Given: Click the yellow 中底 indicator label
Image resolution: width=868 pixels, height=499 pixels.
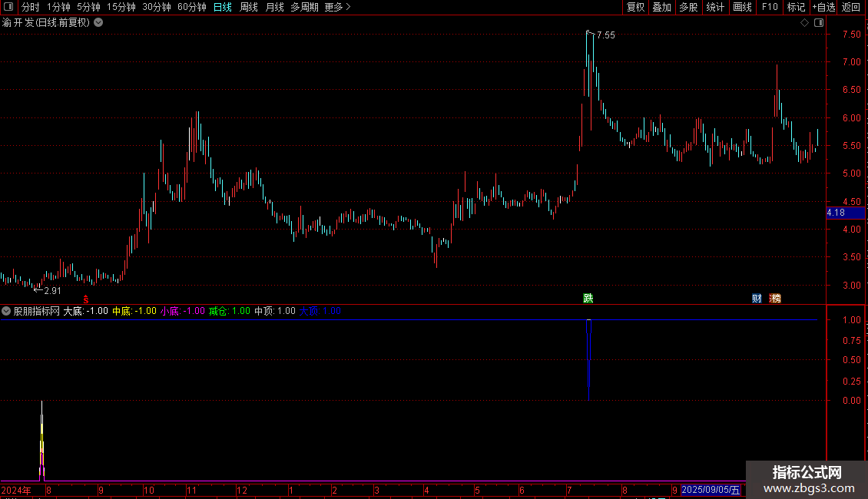Looking at the screenshot, I should (134, 311).
